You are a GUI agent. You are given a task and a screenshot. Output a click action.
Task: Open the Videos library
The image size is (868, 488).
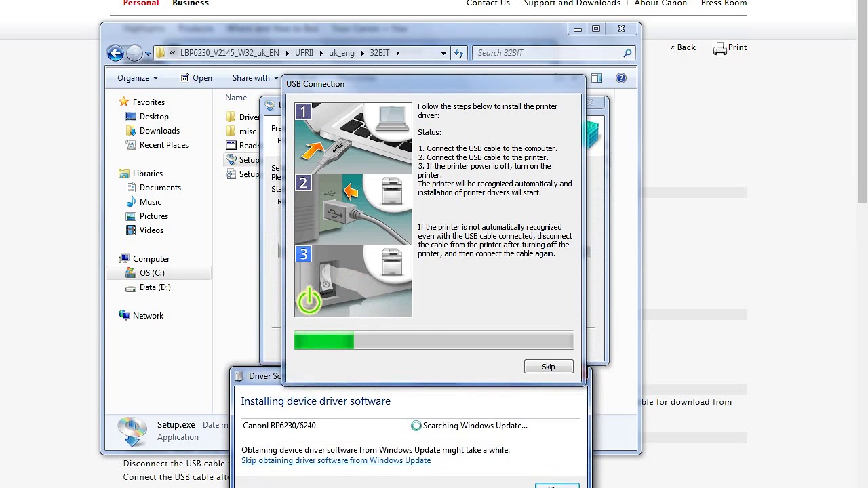(x=151, y=230)
